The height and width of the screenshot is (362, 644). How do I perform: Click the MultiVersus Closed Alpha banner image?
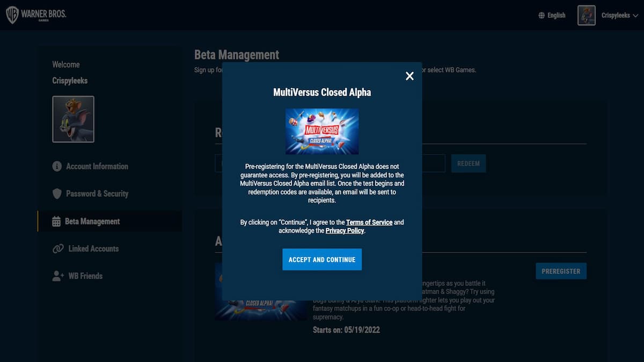322,131
